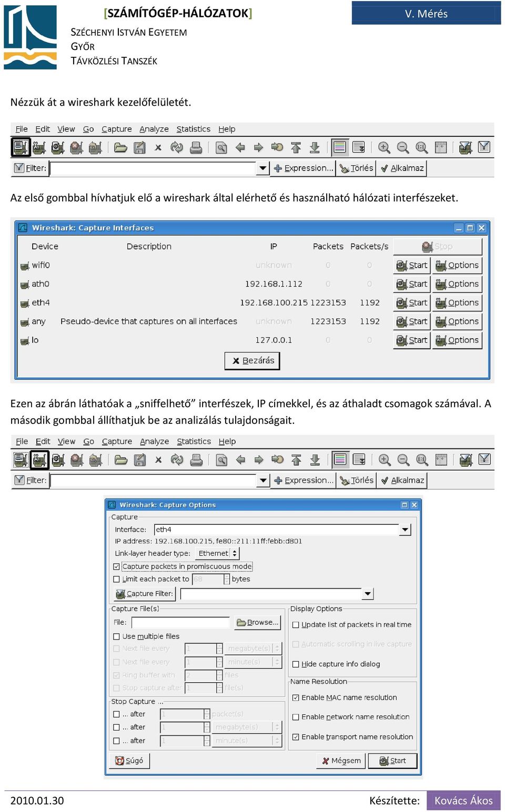
Task: Click Reload icon in upper toolbar
Action: [177, 147]
